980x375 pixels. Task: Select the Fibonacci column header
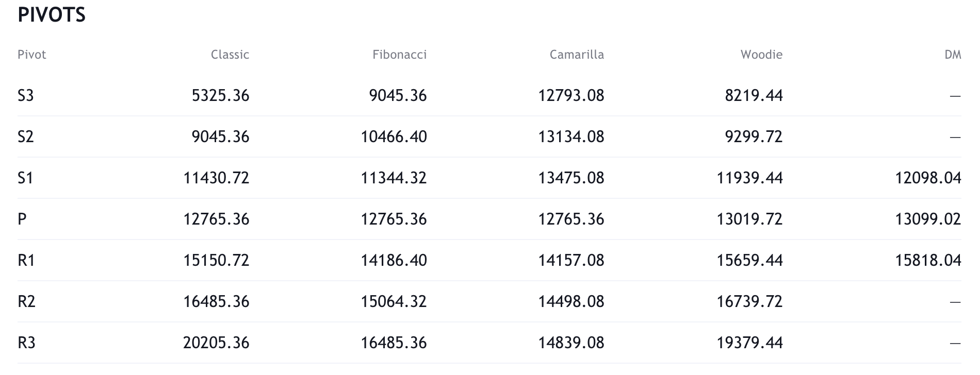[x=399, y=55]
